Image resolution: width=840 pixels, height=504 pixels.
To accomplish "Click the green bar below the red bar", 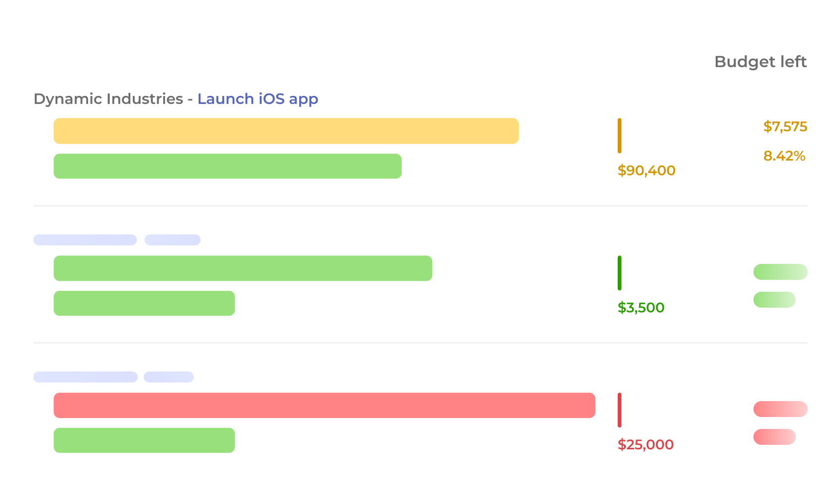I will coord(144,440).
